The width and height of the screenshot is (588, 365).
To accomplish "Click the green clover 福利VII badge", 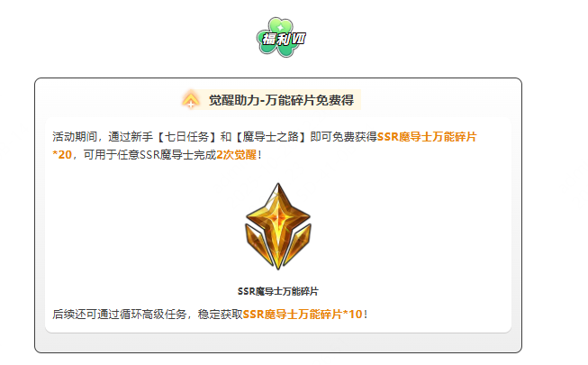I will point(281,37).
